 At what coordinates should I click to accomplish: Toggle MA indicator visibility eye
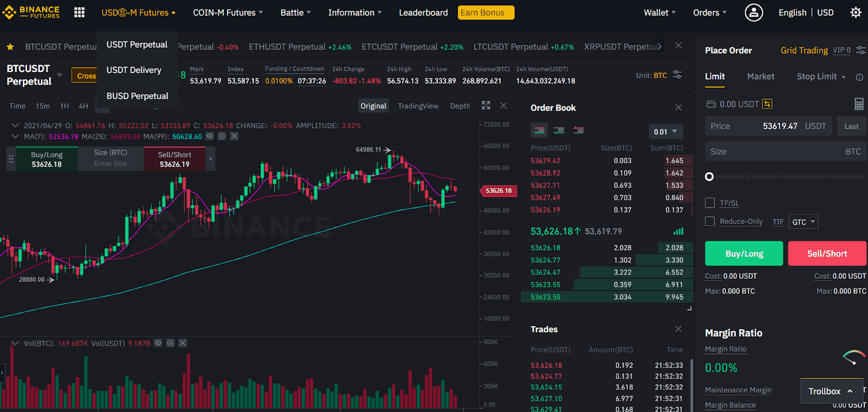209,136
